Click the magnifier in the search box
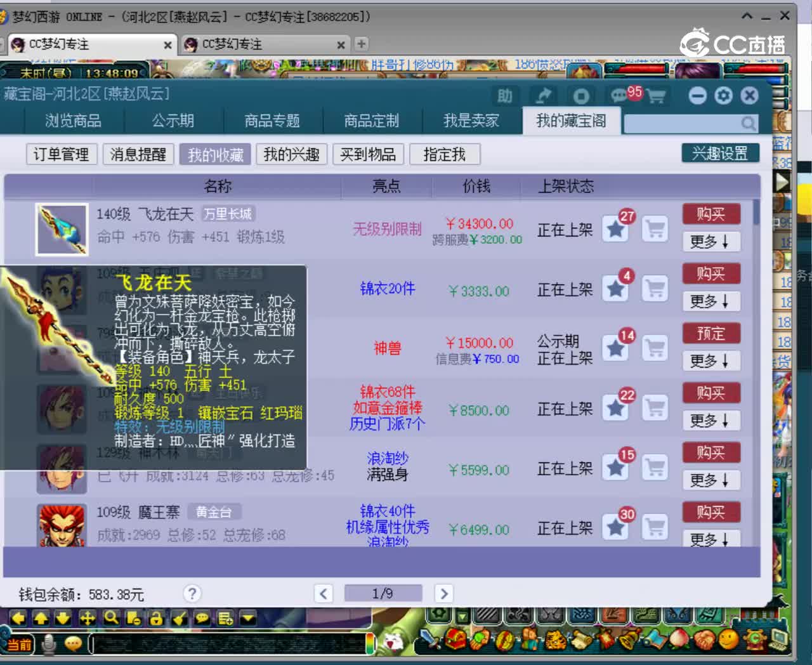Image resolution: width=812 pixels, height=665 pixels. (x=749, y=123)
